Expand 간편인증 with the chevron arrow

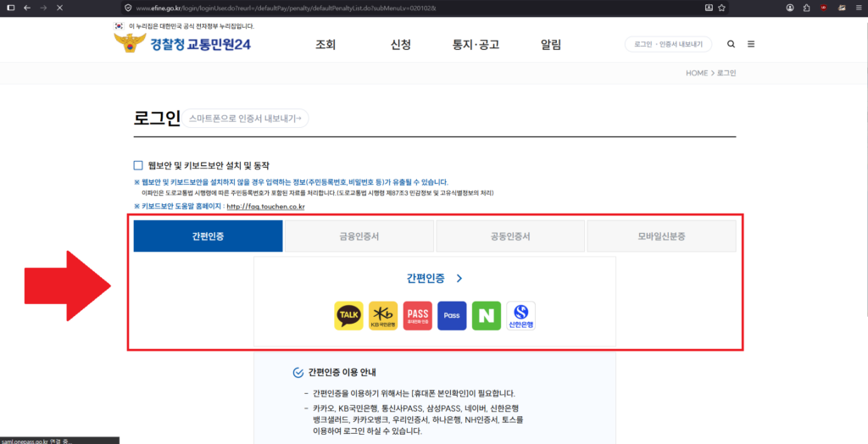point(459,279)
